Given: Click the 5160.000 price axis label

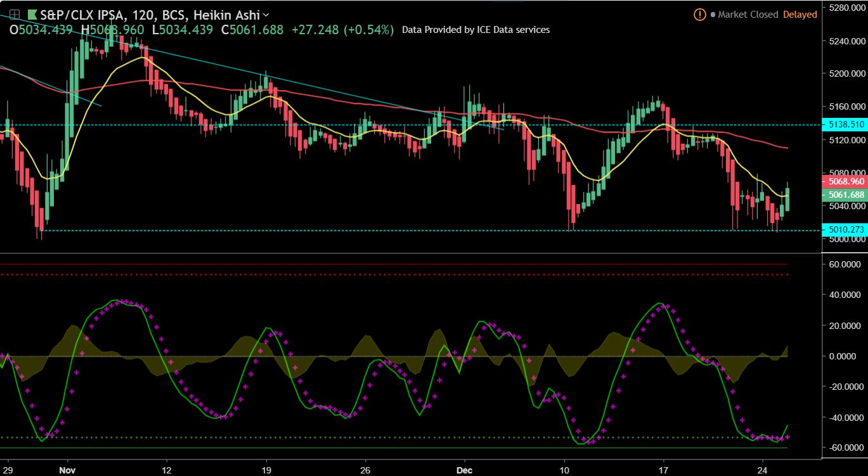Looking at the screenshot, I should (x=847, y=106).
